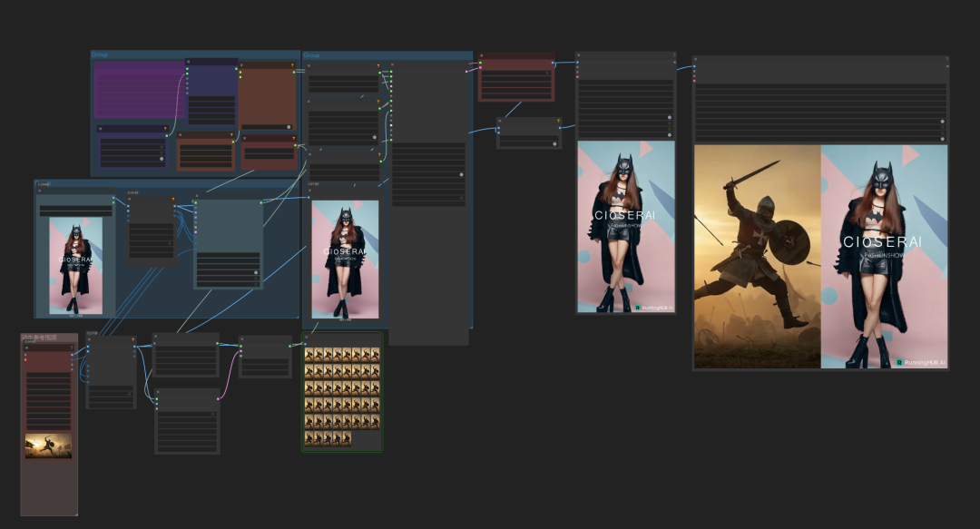Click the knight image in the comparison output
This screenshot has height=529, width=980.
point(758,257)
